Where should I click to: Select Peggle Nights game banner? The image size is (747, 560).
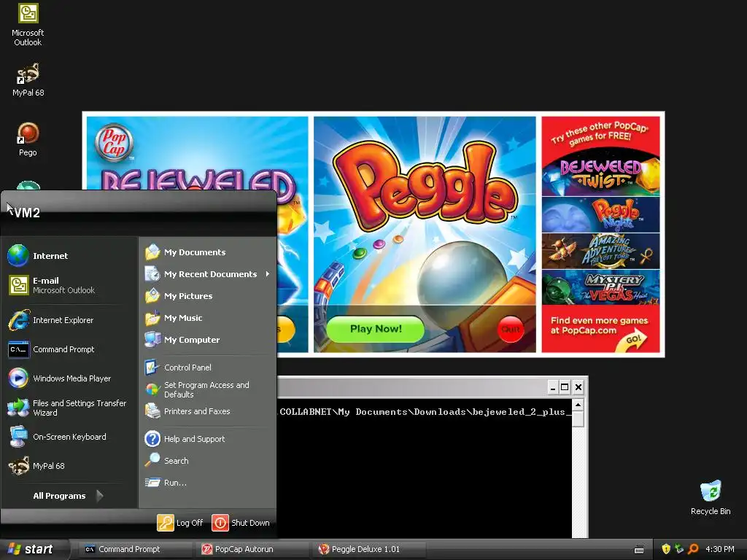[600, 214]
